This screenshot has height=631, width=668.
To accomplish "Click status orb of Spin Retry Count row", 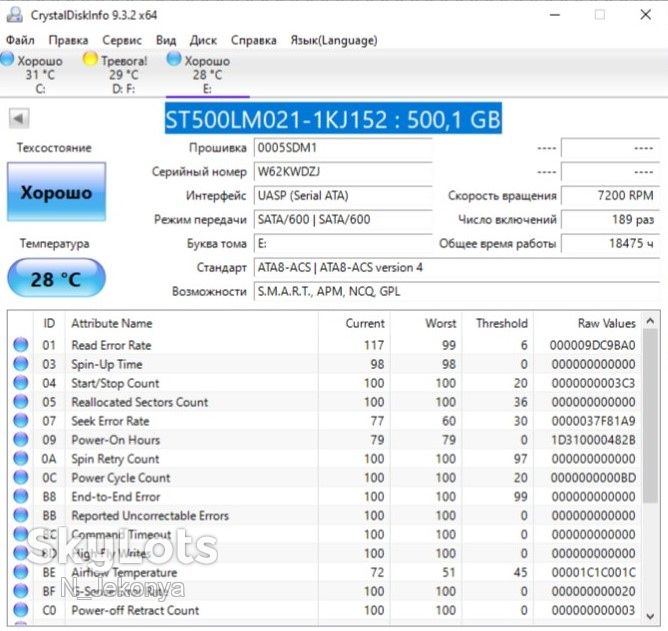I will (x=20, y=458).
